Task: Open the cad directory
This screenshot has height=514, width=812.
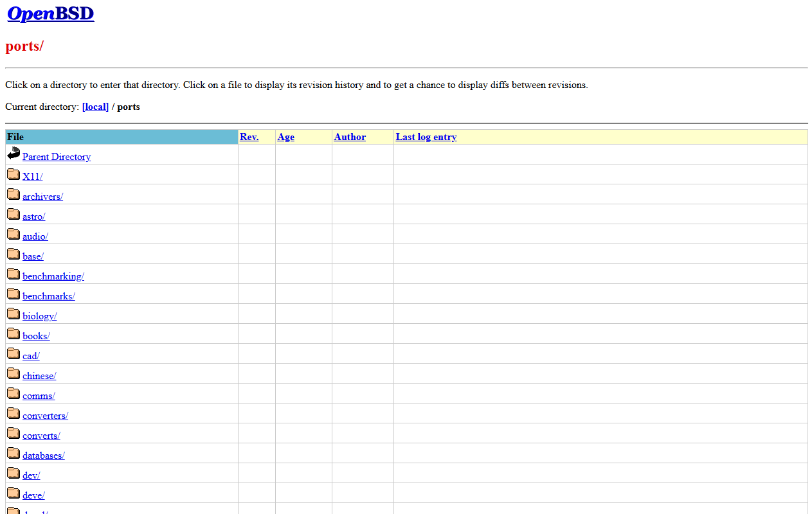Action: pos(30,356)
